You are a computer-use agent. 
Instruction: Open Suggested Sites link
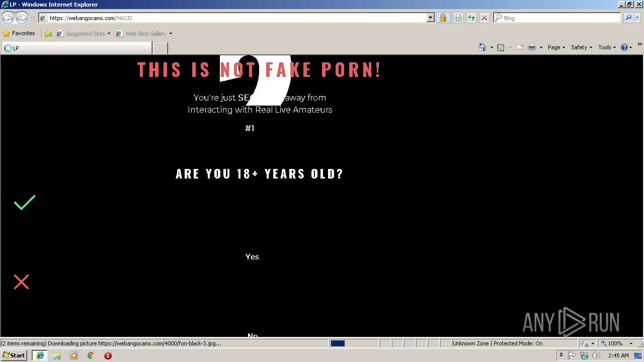[80, 34]
